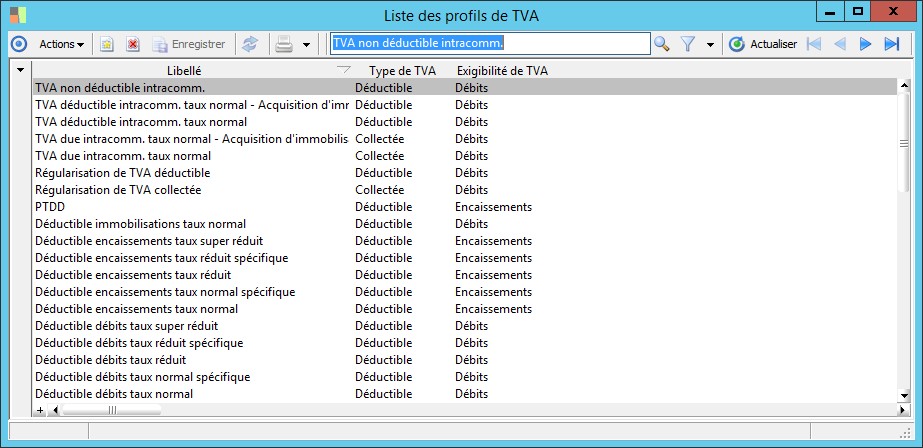Click the Actualiser refresh button

(763, 44)
